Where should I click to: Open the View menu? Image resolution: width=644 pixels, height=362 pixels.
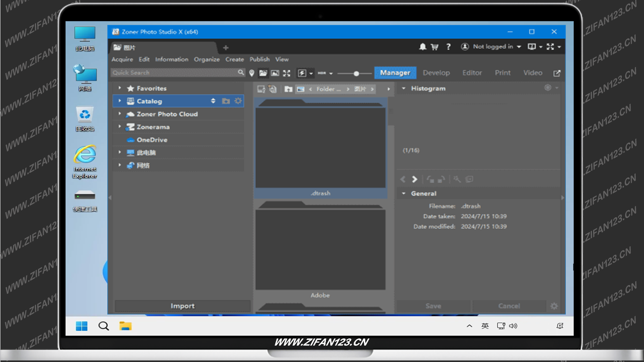282,59
